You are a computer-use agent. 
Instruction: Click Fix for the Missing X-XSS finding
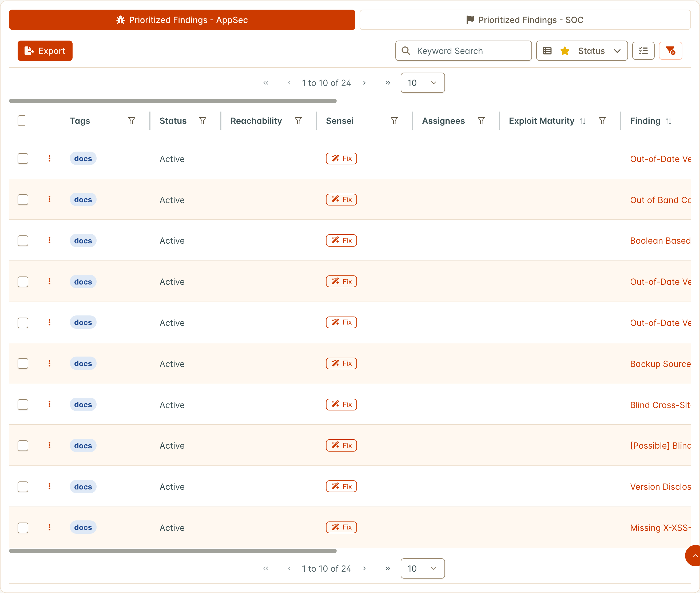341,527
